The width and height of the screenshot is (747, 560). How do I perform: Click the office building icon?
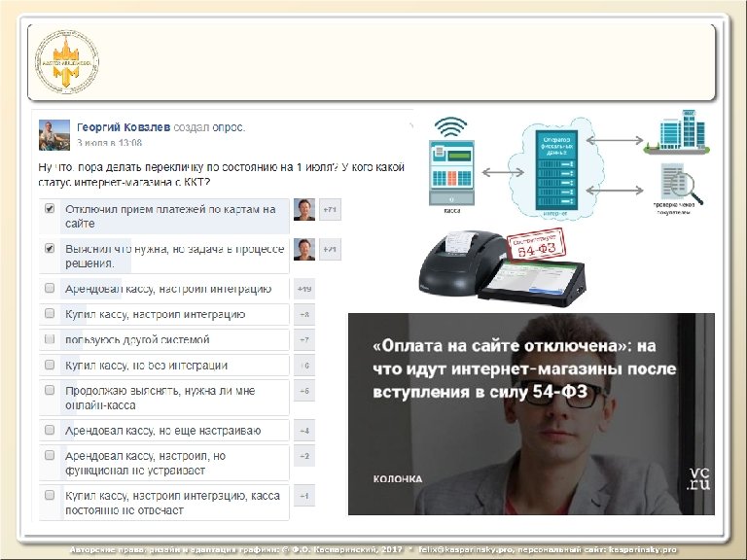(677, 131)
